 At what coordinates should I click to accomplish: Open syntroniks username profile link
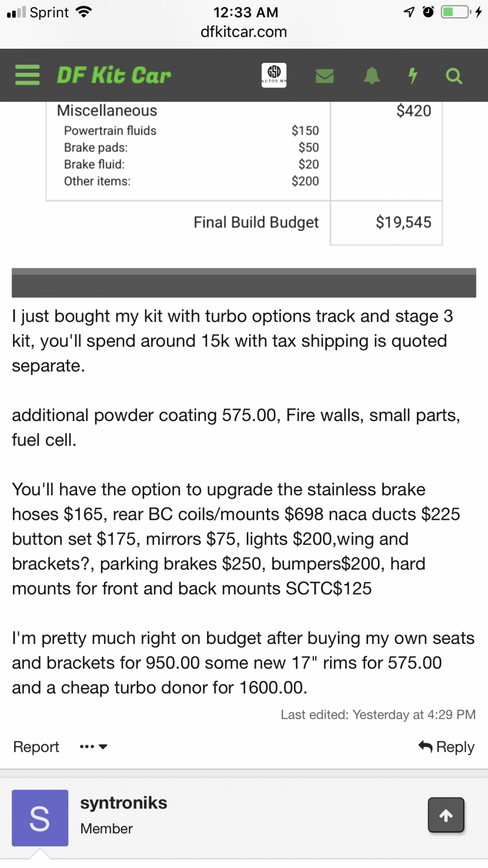click(x=124, y=803)
